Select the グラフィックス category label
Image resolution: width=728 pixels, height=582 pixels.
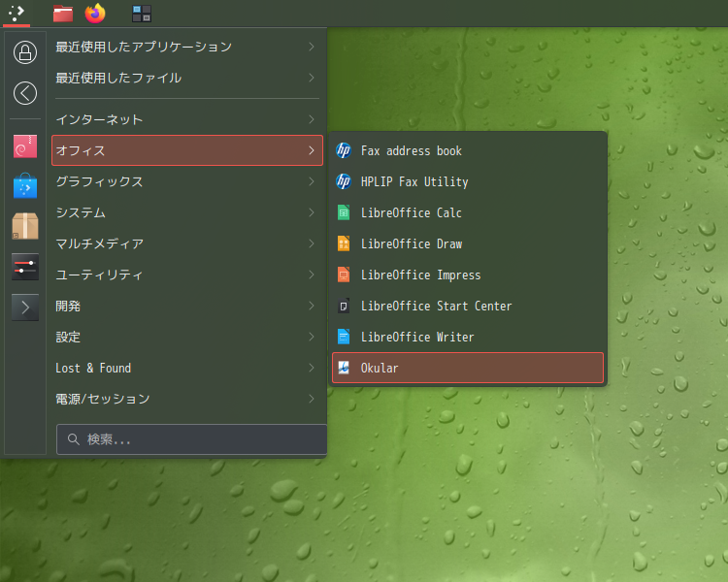click(x=99, y=181)
